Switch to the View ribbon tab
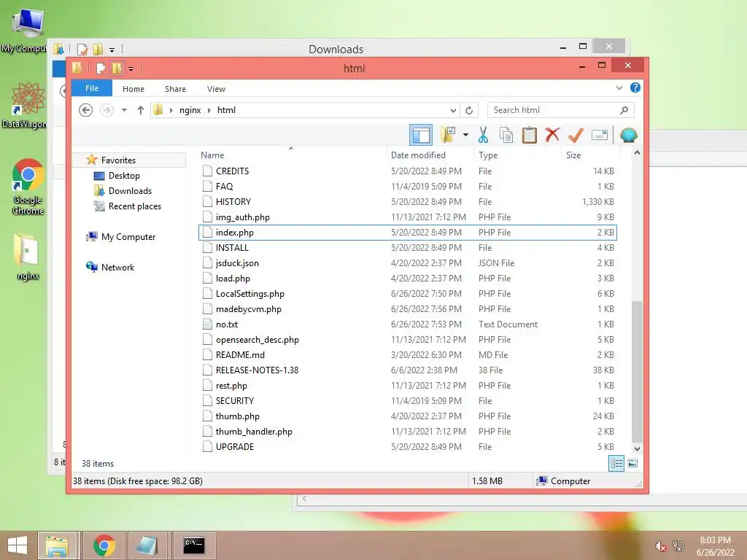This screenshot has height=560, width=747. click(x=216, y=89)
